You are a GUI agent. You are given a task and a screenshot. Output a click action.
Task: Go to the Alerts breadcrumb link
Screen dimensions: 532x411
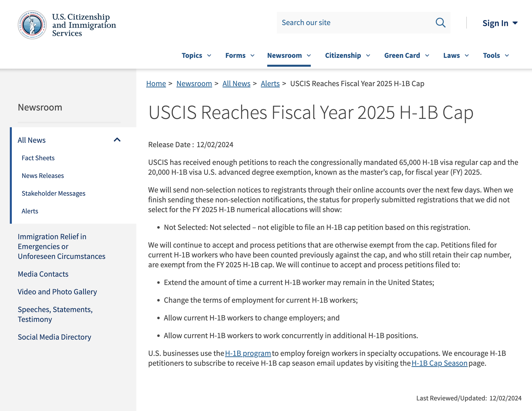point(270,84)
